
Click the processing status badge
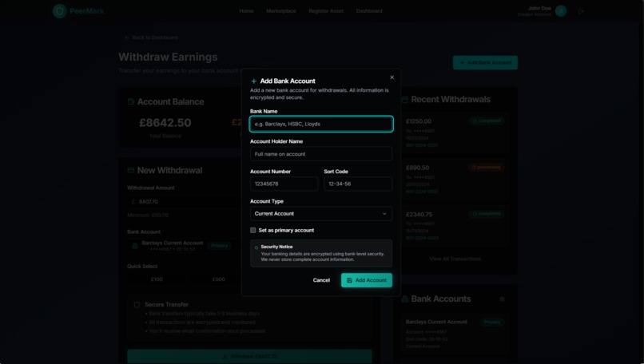pyautogui.click(x=486, y=168)
